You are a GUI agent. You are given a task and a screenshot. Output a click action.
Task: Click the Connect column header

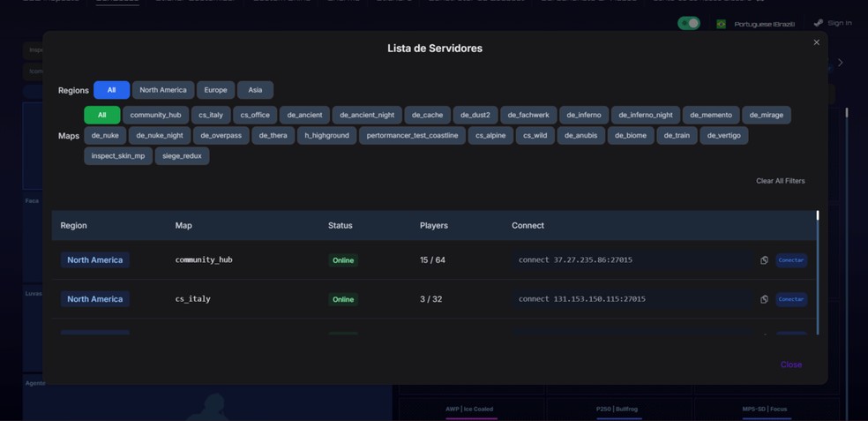click(x=528, y=225)
